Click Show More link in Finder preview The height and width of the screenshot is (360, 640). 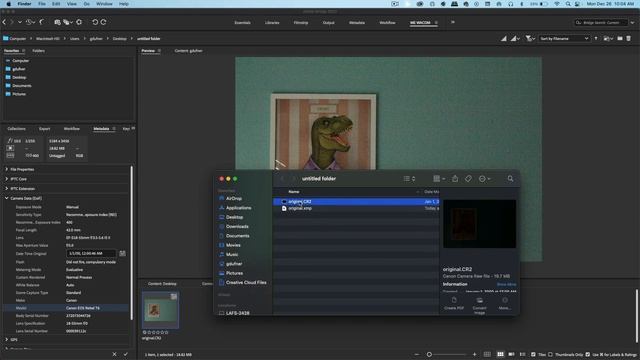pos(506,284)
